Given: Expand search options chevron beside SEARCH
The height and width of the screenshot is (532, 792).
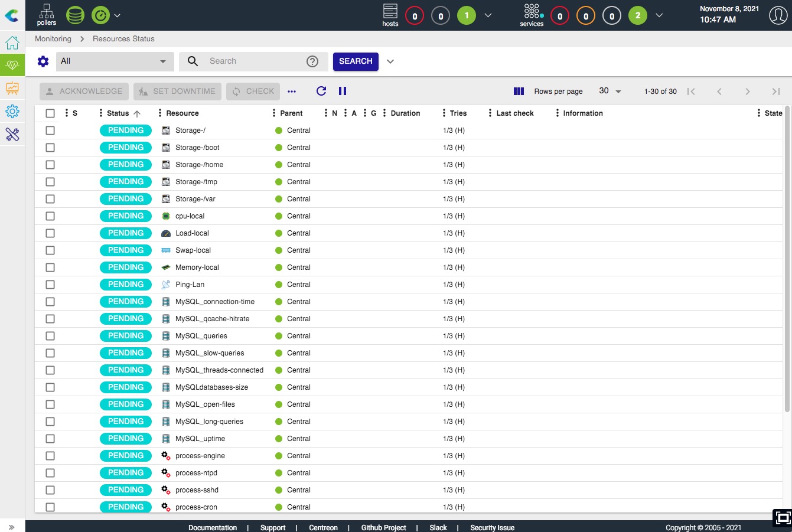Looking at the screenshot, I should click(390, 61).
